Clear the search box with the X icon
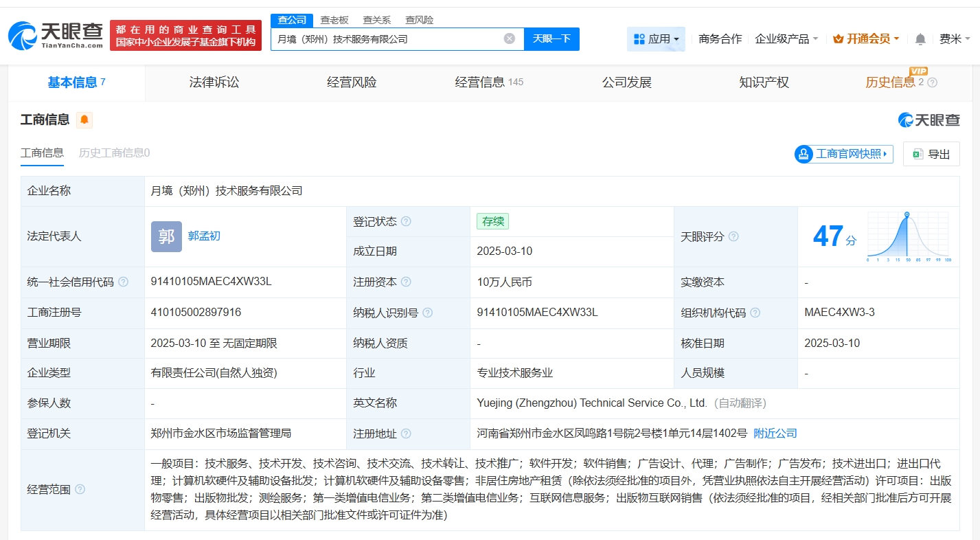 coord(508,38)
